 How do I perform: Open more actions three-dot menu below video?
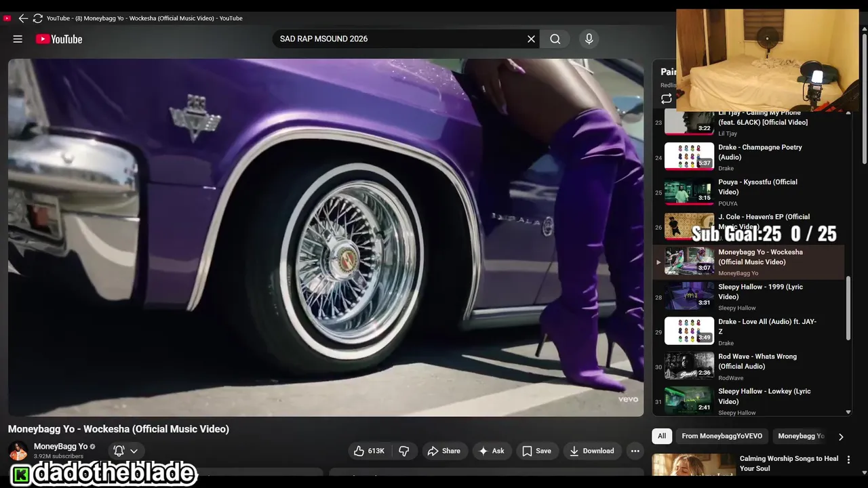click(635, 451)
